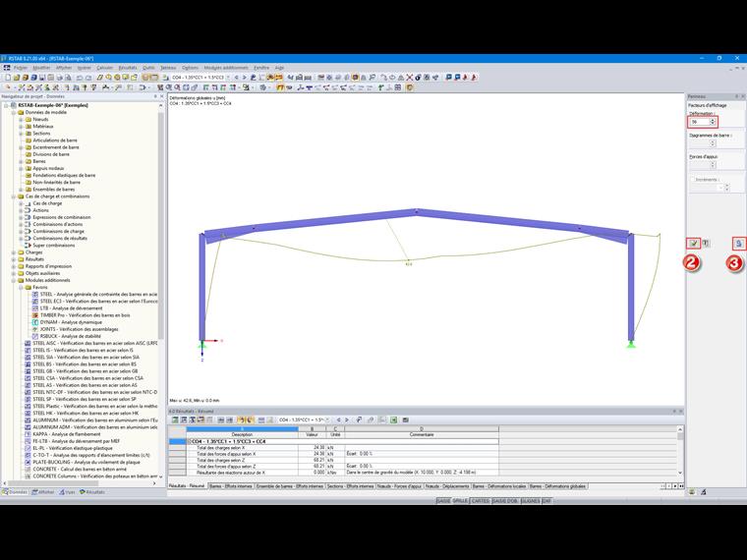Collapse the Modules additionnels node

pyautogui.click(x=14, y=280)
